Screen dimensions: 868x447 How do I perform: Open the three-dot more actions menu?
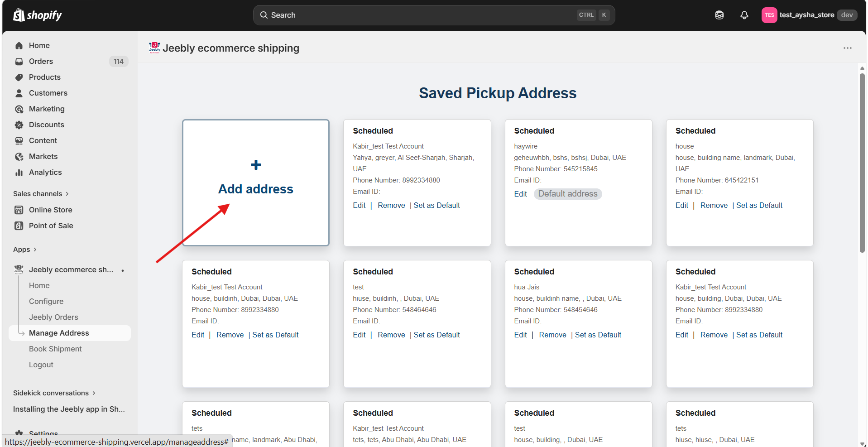coord(848,48)
